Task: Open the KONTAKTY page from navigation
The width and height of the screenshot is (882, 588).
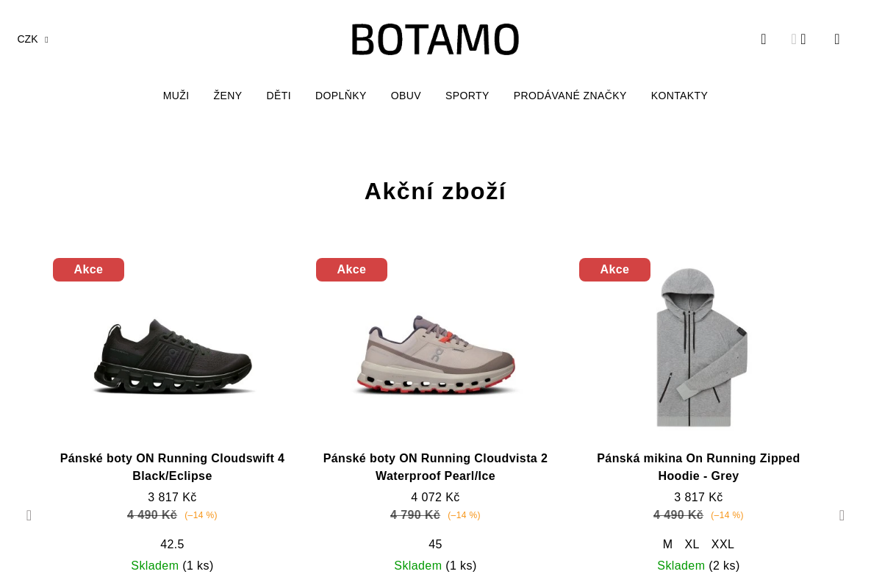Action: [679, 96]
